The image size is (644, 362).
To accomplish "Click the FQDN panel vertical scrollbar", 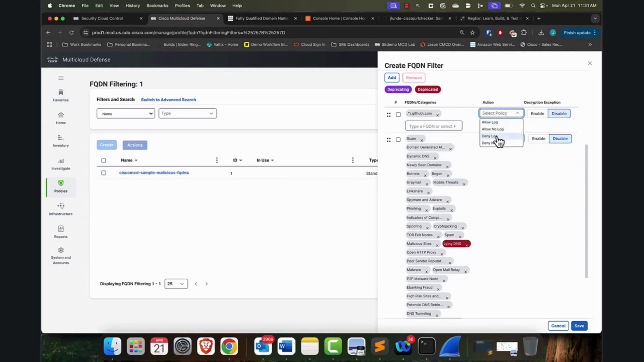I will pyautogui.click(x=586, y=211).
